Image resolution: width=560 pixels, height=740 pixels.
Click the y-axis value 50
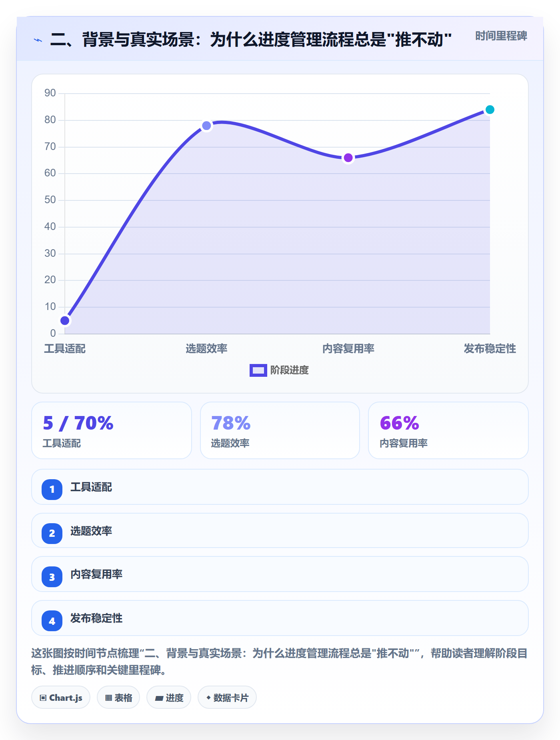50,200
